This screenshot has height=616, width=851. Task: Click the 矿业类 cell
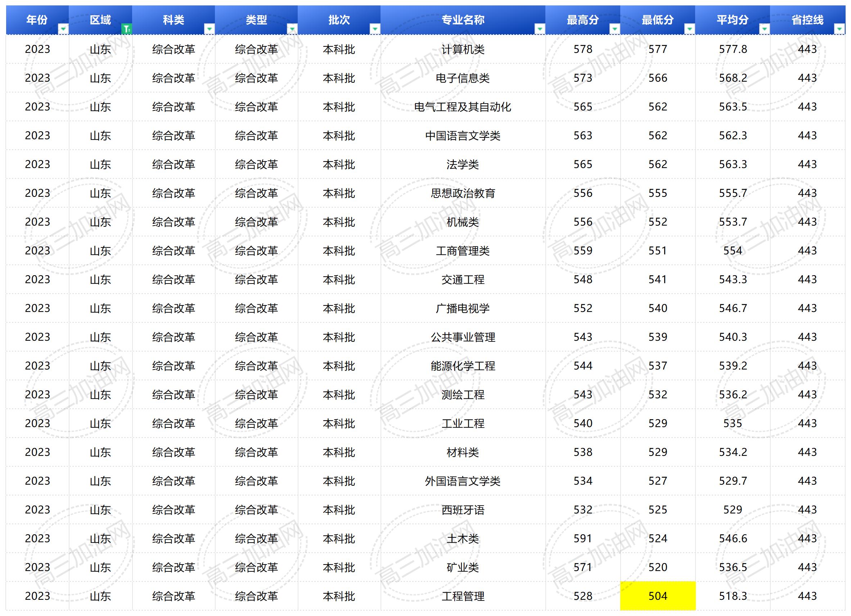[463, 568]
